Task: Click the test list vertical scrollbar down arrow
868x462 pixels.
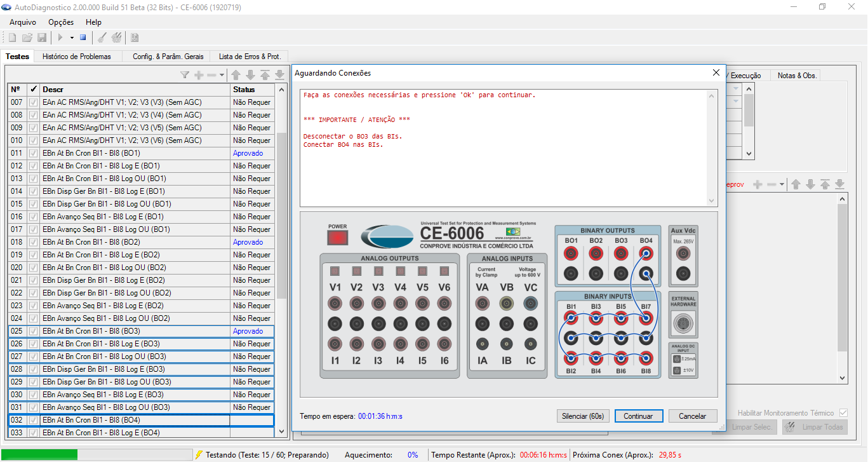Action: click(x=282, y=431)
